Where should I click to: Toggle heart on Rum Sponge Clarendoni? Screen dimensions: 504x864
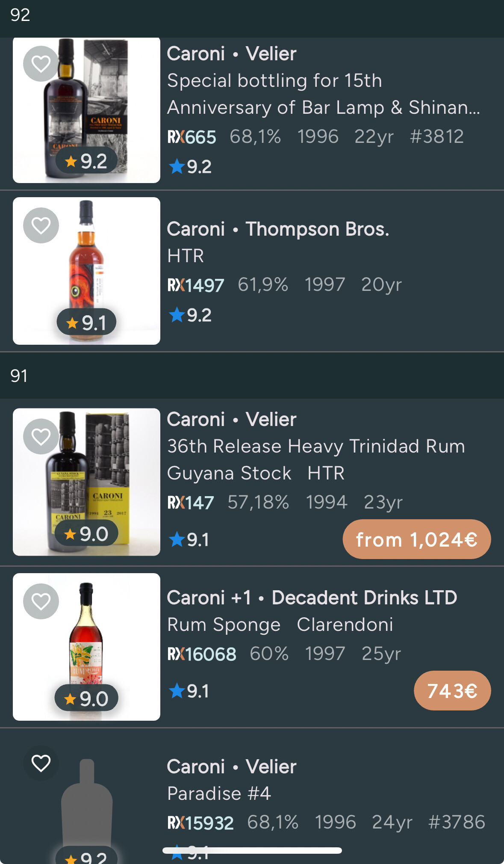click(41, 601)
